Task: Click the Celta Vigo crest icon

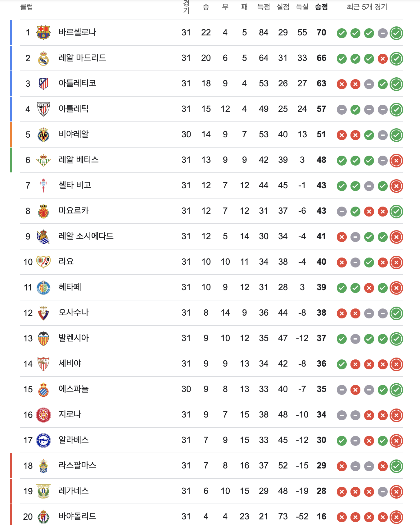Action: pos(43,185)
